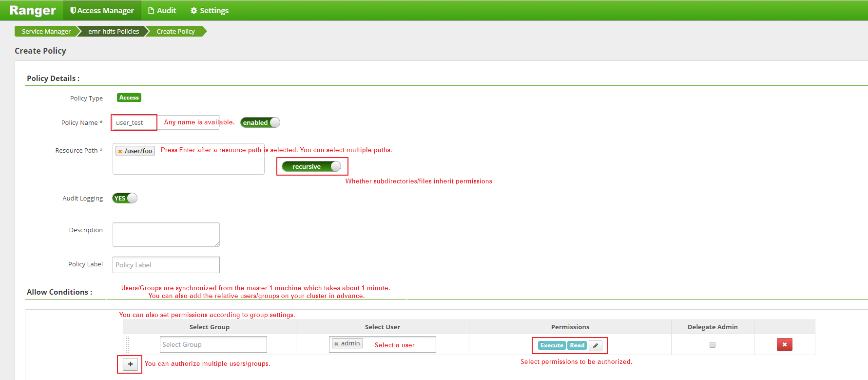868x380 pixels.
Task: Click the Read permission tag
Action: [577, 345]
